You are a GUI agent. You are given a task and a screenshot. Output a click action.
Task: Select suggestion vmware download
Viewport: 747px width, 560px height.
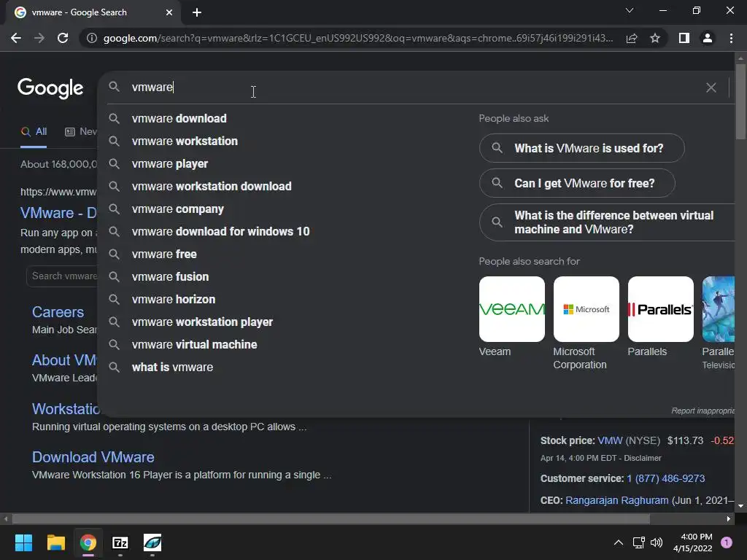pyautogui.click(x=179, y=119)
